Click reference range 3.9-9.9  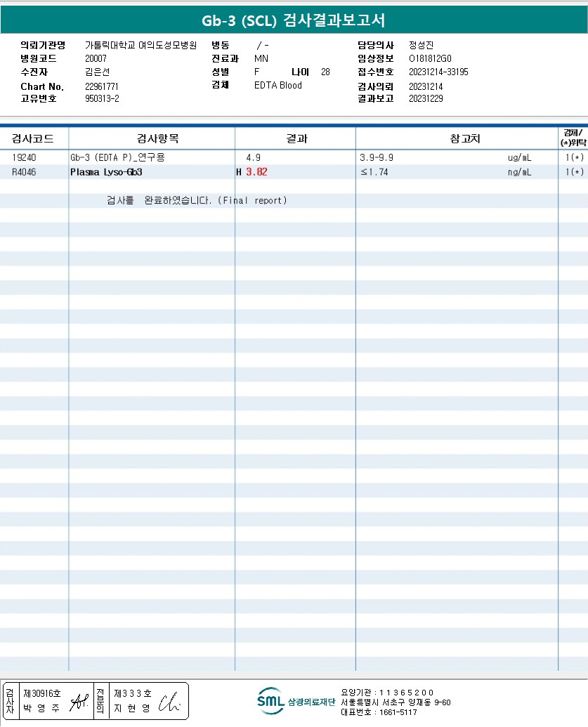(377, 157)
